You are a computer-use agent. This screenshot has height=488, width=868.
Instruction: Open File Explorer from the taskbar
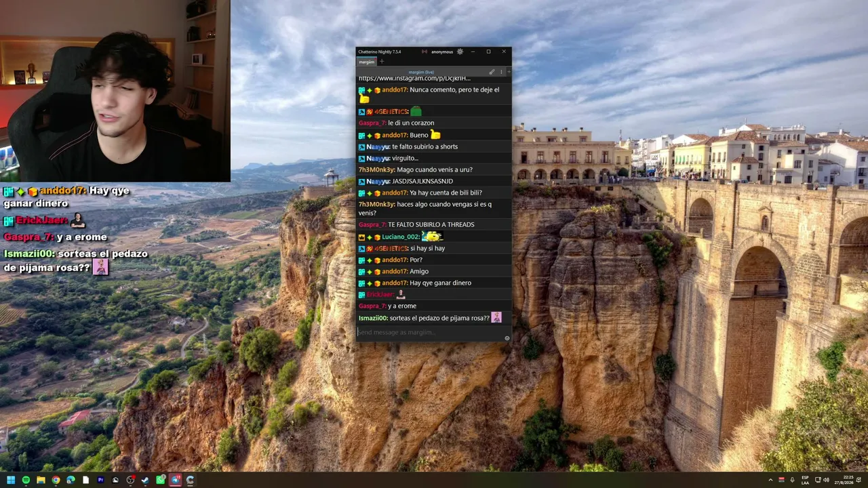(x=41, y=480)
